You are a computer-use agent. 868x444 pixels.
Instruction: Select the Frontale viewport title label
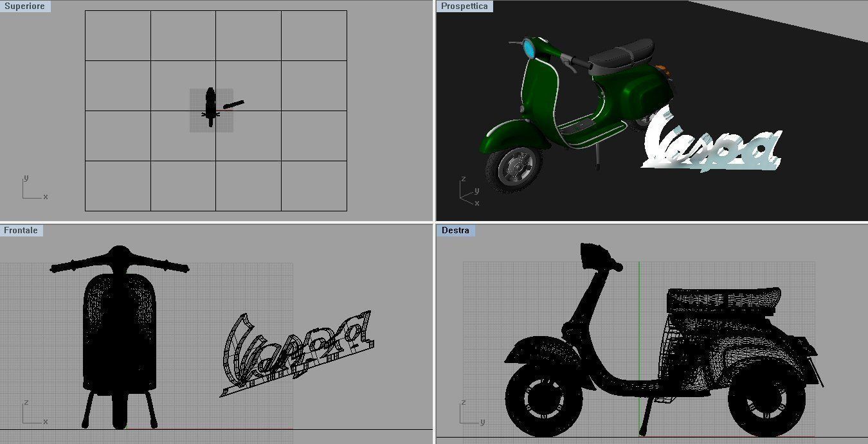(x=21, y=230)
